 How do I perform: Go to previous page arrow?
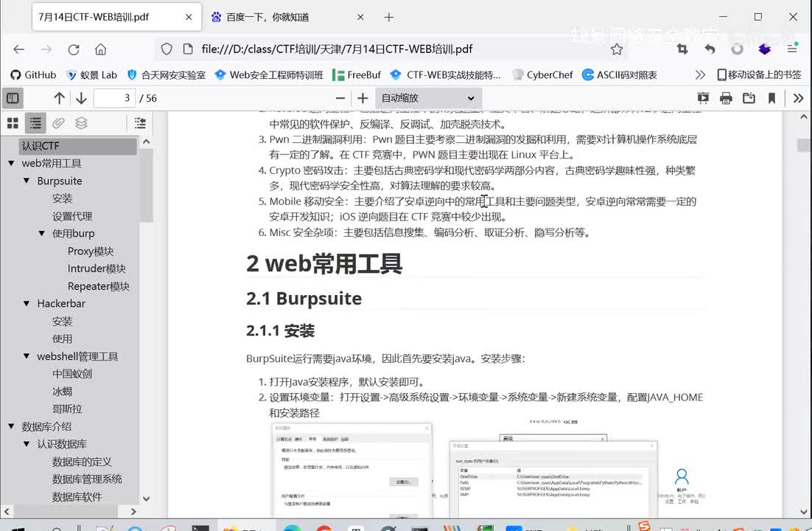(x=59, y=98)
